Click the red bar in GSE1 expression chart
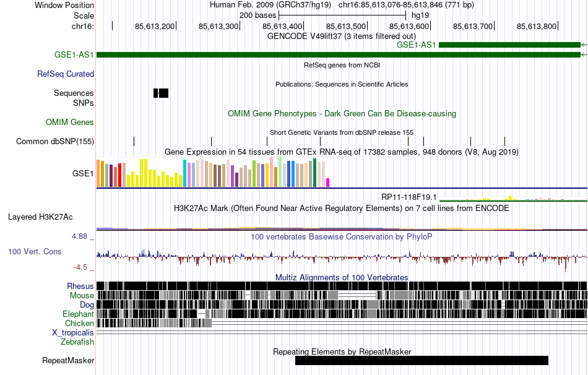The image size is (588, 375). tap(120, 175)
